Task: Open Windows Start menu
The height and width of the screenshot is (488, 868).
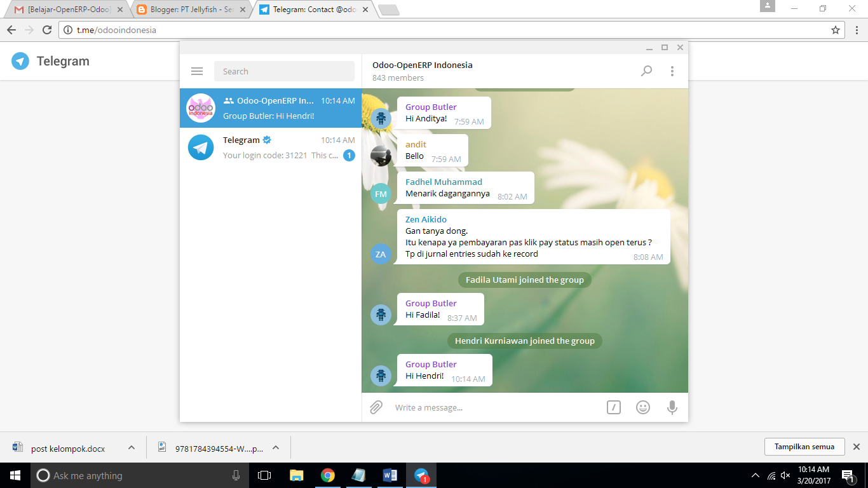Action: click(x=15, y=475)
